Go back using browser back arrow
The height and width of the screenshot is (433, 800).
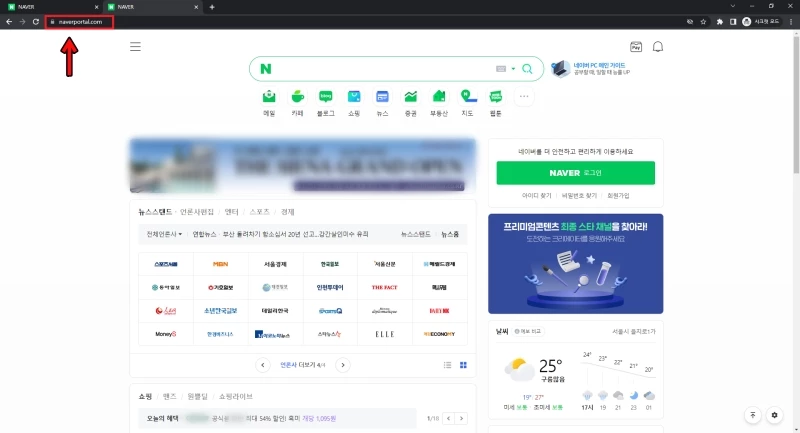click(9, 22)
